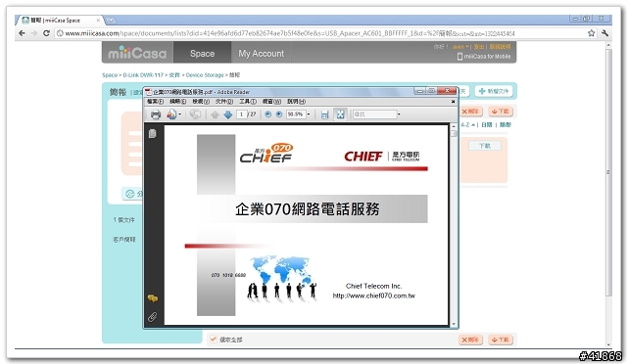The image size is (627, 364).
Task: Open the 編輯(E) Edit menu in Reader
Action: pos(178,102)
